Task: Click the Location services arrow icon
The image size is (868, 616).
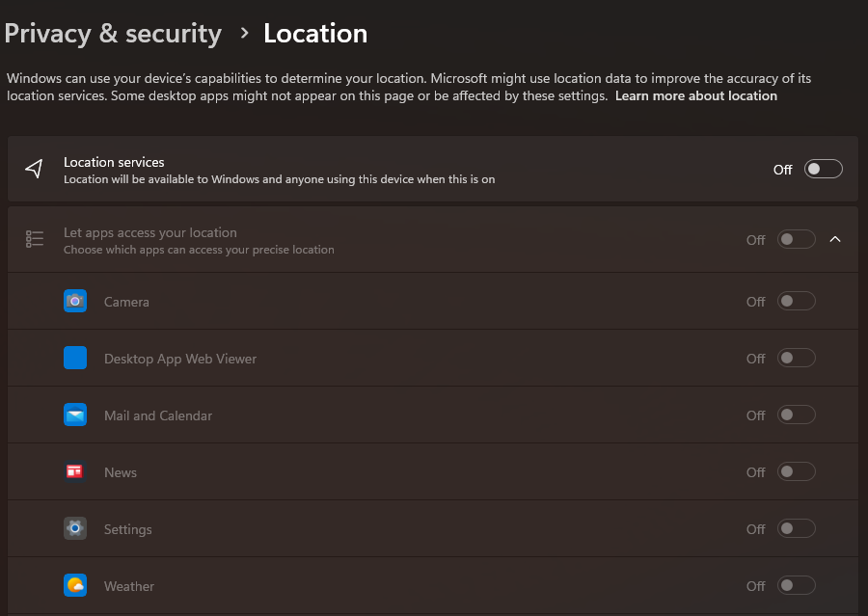Action: tap(35, 169)
